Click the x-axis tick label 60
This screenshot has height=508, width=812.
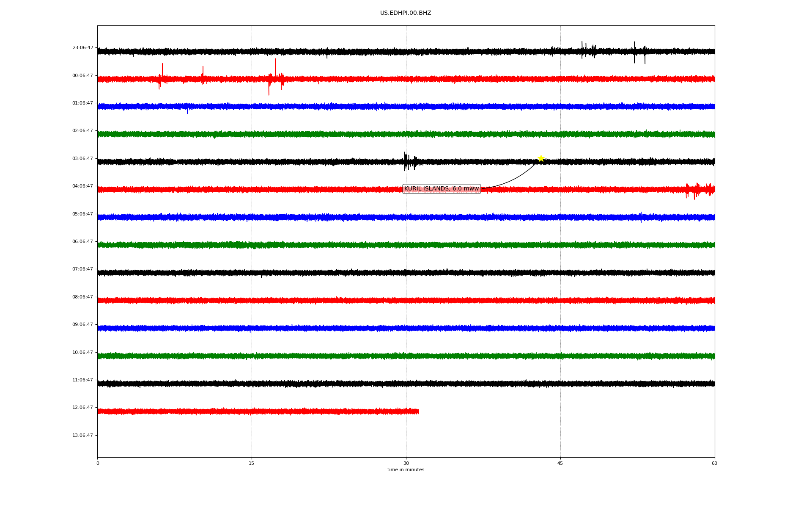(714, 464)
